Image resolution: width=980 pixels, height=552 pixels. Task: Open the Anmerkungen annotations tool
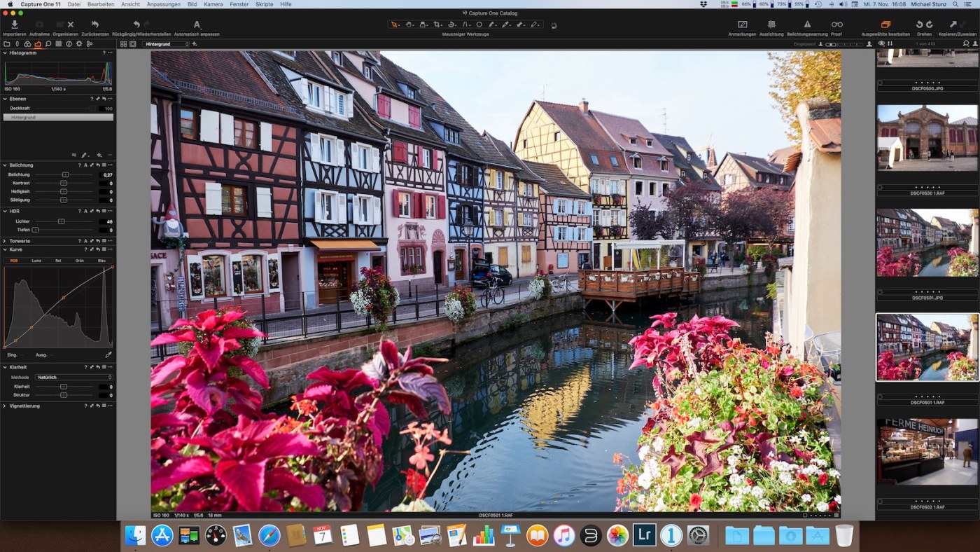coord(742,25)
